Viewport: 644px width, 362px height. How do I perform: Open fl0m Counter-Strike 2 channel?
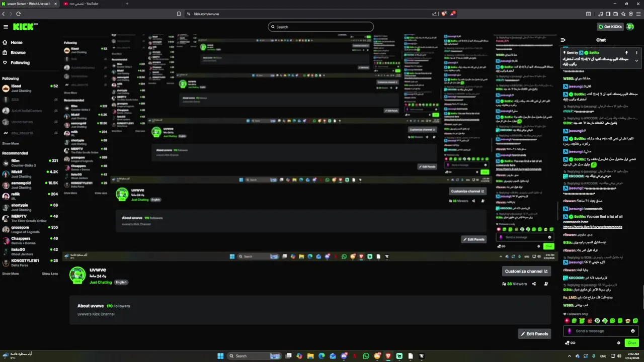click(x=30, y=163)
